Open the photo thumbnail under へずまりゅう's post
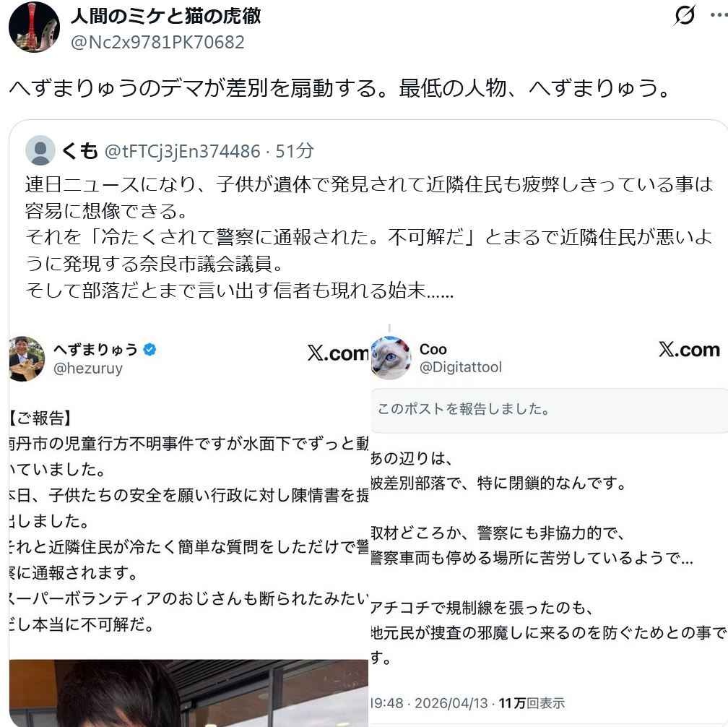Image resolution: width=728 pixels, height=727 pixels. tap(188, 692)
